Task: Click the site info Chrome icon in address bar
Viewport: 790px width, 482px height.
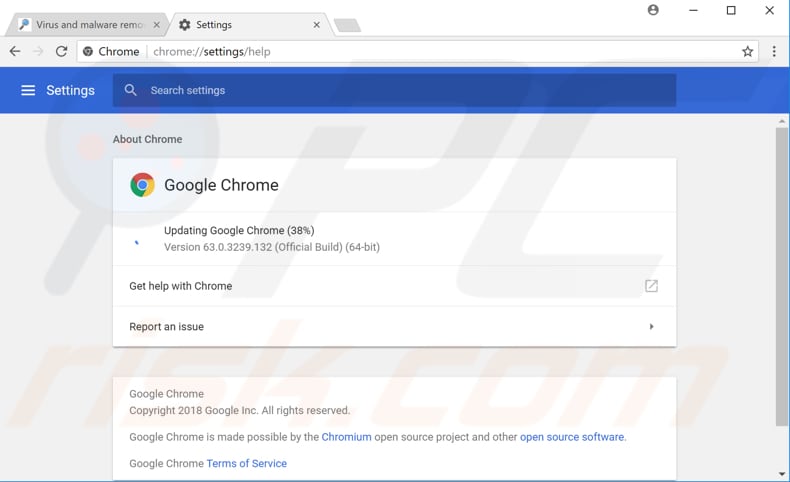Action: (88, 51)
